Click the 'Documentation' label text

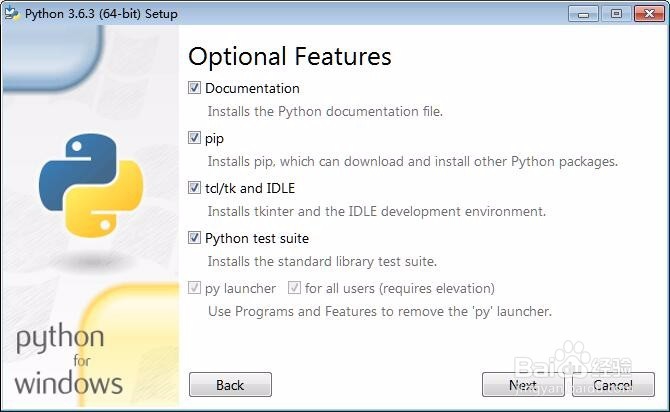coord(252,88)
